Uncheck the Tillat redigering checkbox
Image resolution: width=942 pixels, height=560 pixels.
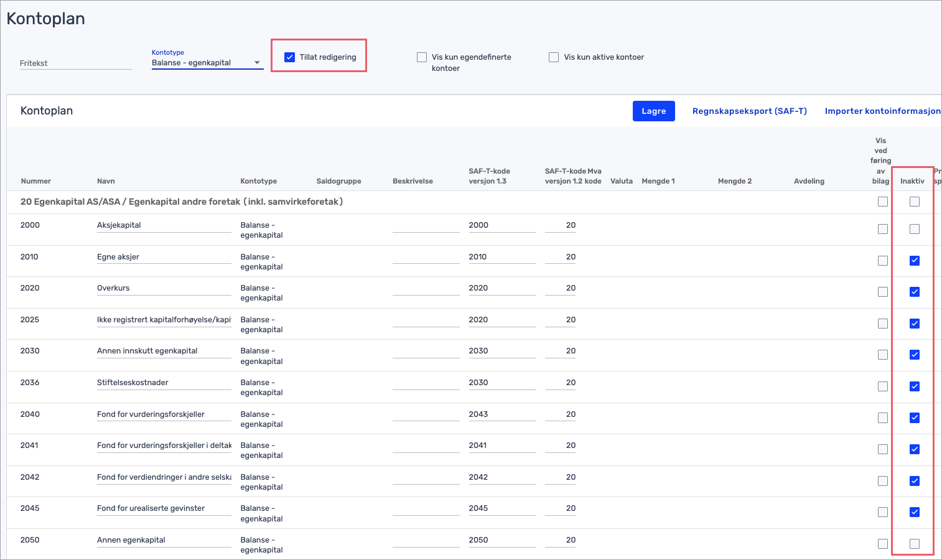pyautogui.click(x=290, y=57)
